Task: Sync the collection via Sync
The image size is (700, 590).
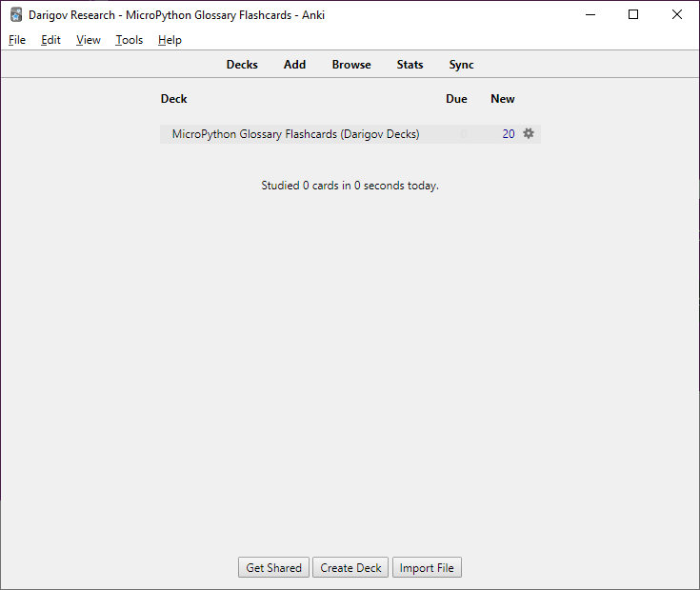Action: (x=461, y=65)
